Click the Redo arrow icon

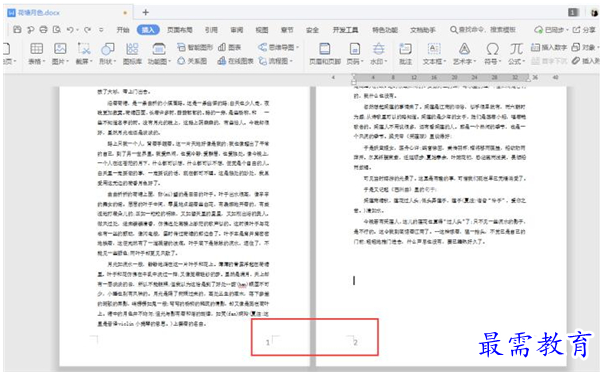coord(88,29)
